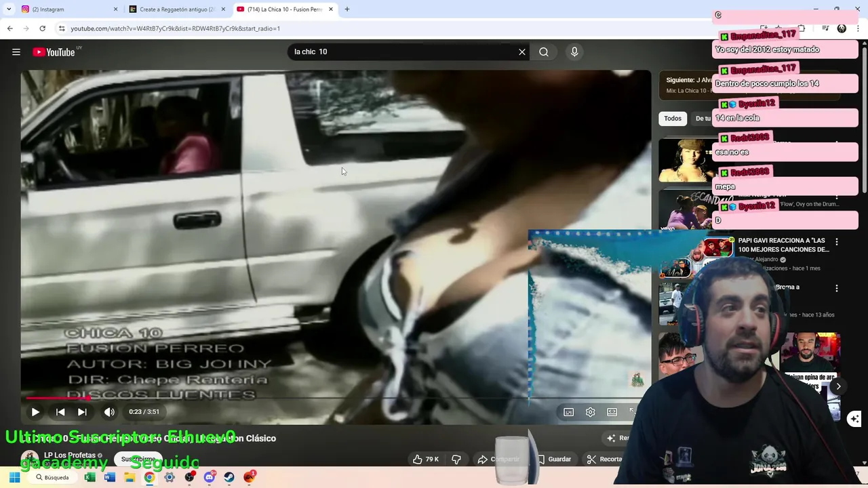868x488 pixels.
Task: Go to the YouTube home logo
Action: point(54,52)
